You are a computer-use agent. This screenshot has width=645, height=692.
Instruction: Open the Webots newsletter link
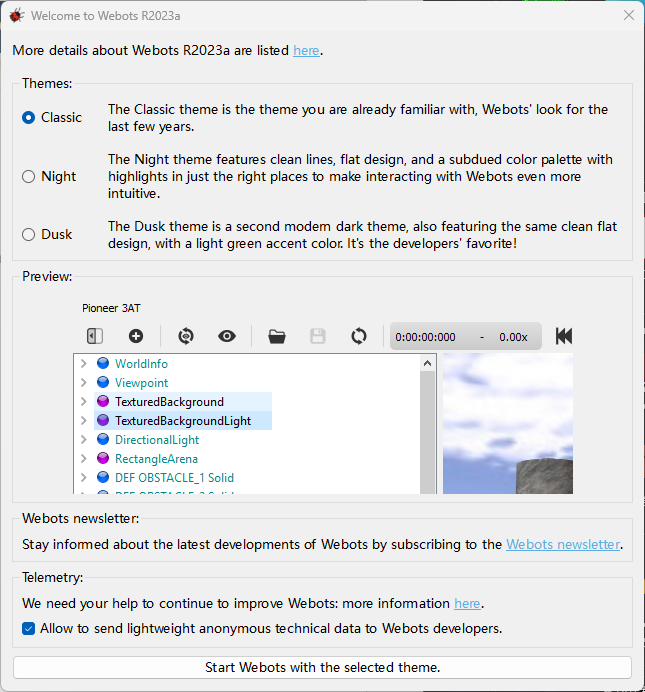tap(562, 545)
